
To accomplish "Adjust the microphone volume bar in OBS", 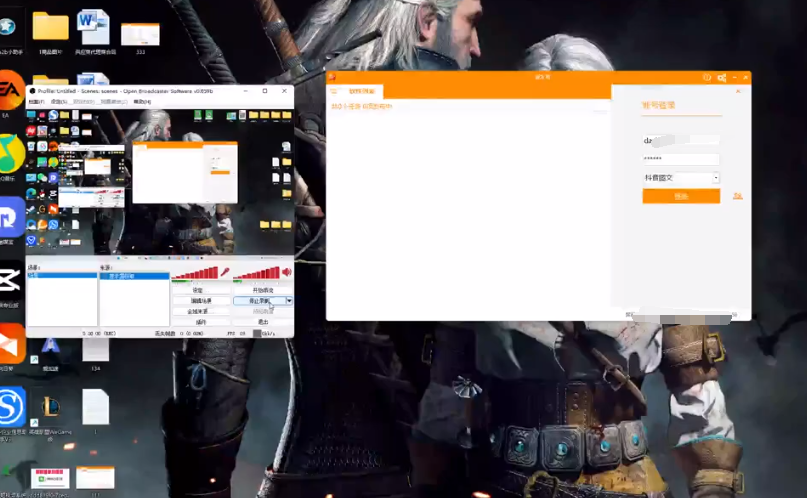I will click(195, 274).
